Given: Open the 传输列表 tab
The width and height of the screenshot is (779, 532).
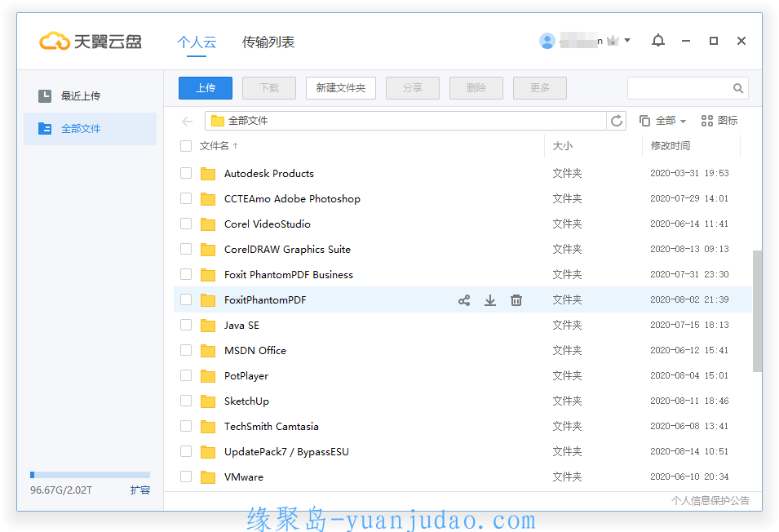Looking at the screenshot, I should pyautogui.click(x=268, y=42).
